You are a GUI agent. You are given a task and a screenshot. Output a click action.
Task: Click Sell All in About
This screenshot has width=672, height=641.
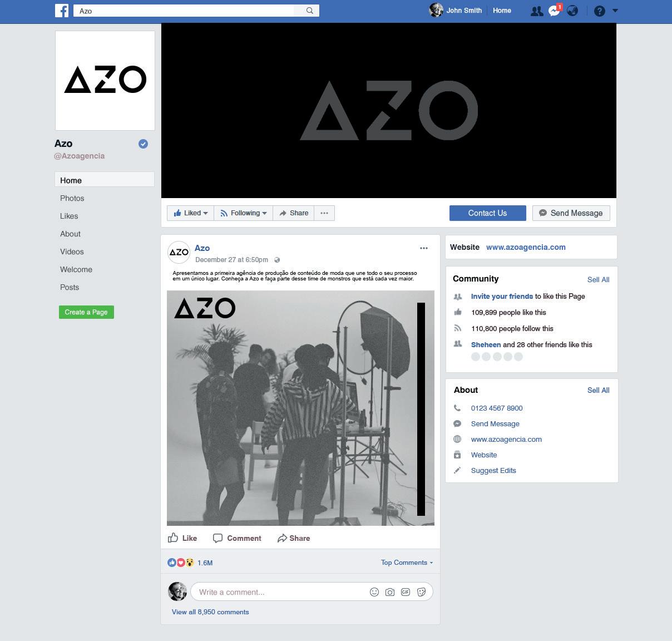pos(598,390)
